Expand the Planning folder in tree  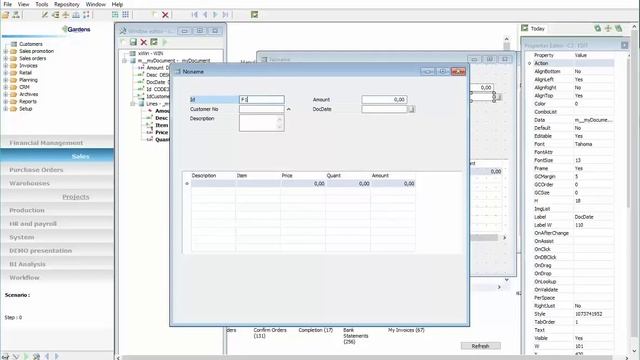click(x=6, y=80)
